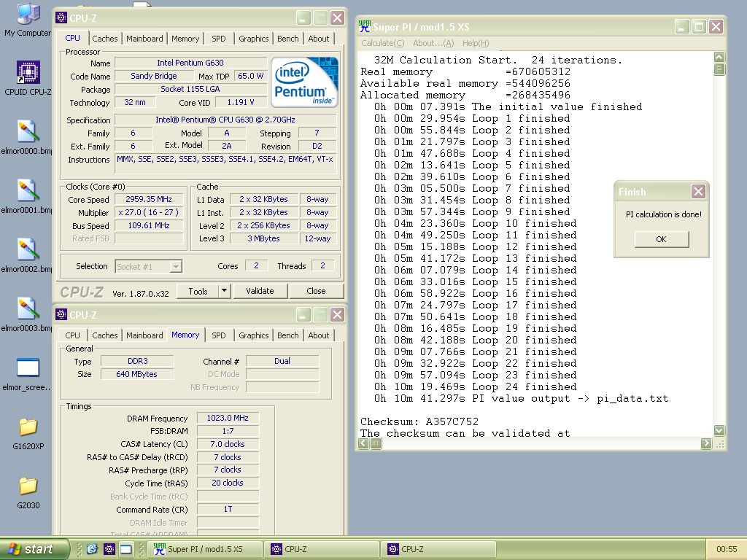Click Multiplier value x 27.0 (16 - 27)

click(x=149, y=212)
